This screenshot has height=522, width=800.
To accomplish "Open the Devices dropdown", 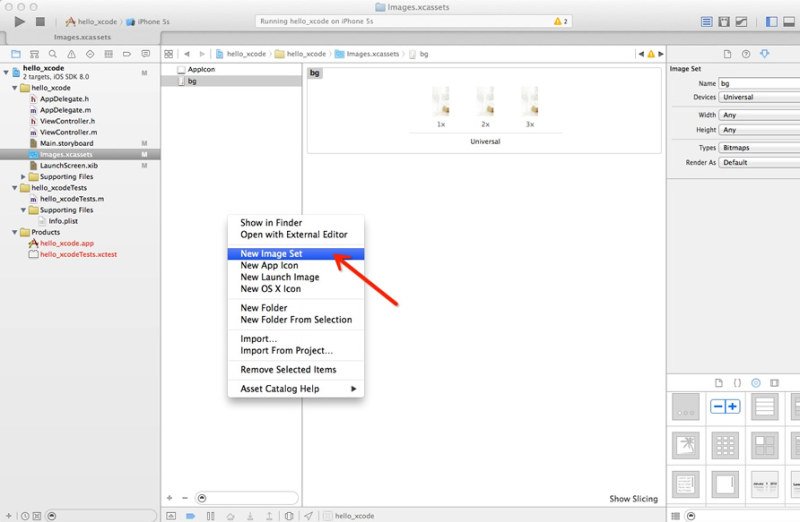I will [759, 97].
